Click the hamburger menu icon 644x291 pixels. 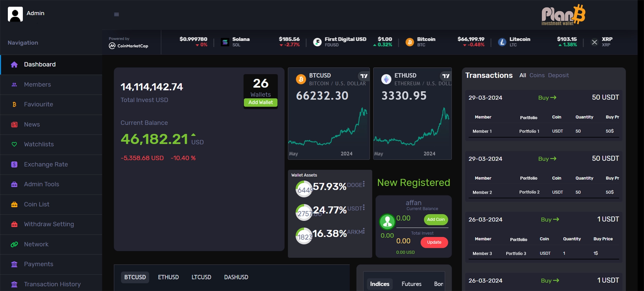click(x=116, y=15)
